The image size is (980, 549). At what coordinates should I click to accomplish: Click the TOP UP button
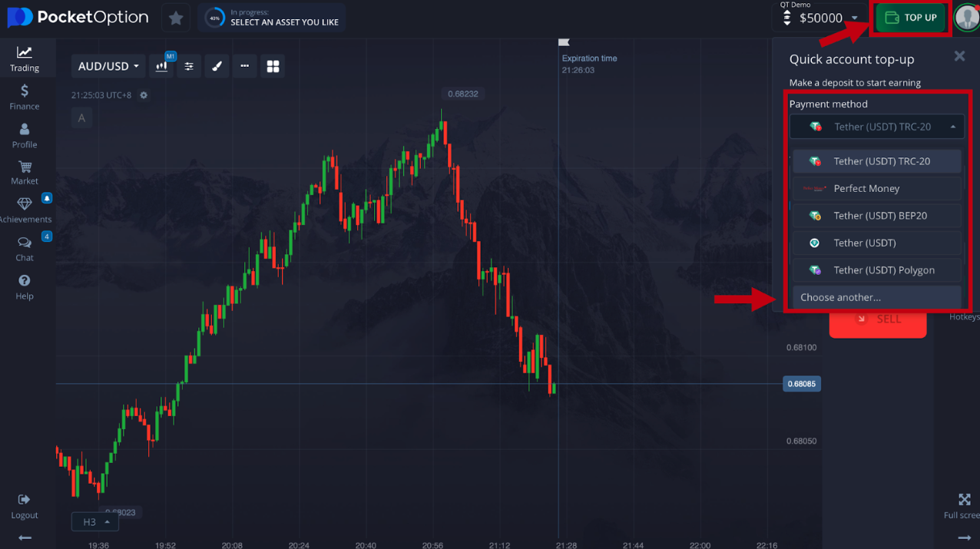coord(911,18)
